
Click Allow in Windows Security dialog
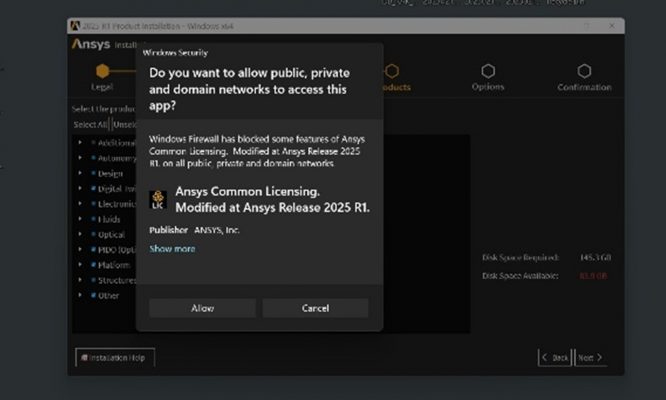202,308
